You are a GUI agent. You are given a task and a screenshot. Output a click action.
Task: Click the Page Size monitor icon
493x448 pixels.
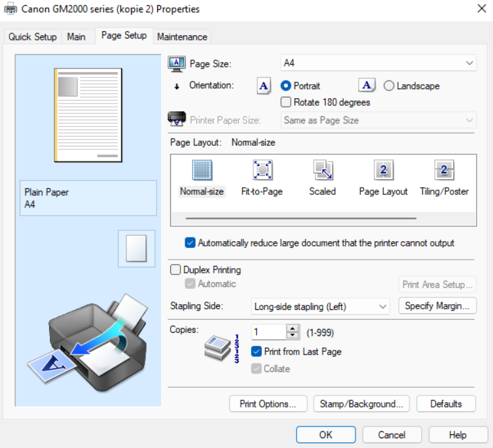pyautogui.click(x=177, y=64)
